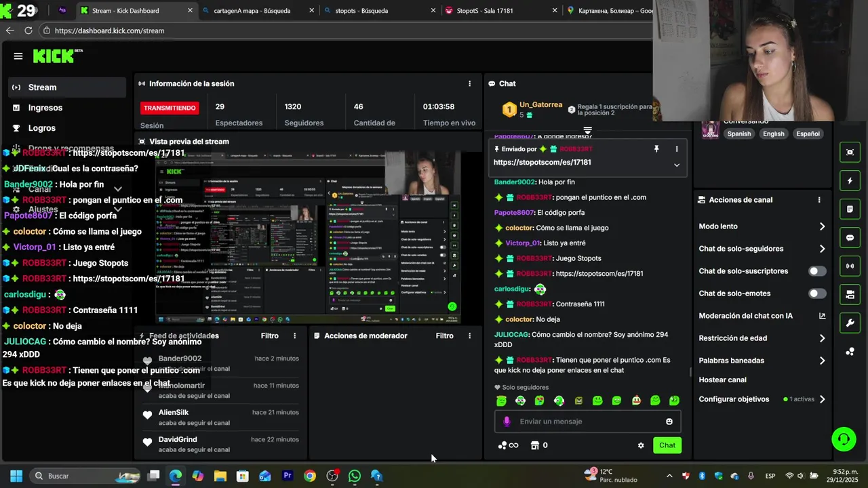The image size is (868, 488).
Task: Open the wrench tools icon
Action: click(850, 323)
